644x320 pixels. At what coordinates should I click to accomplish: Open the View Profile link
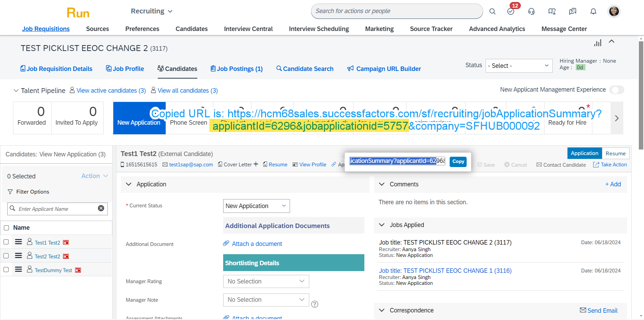(309, 165)
